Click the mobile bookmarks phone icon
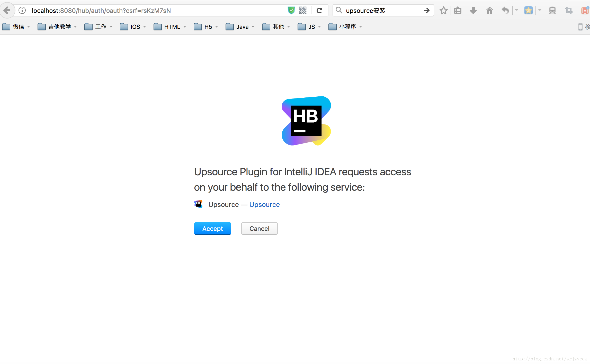590x364 pixels. pos(580,27)
